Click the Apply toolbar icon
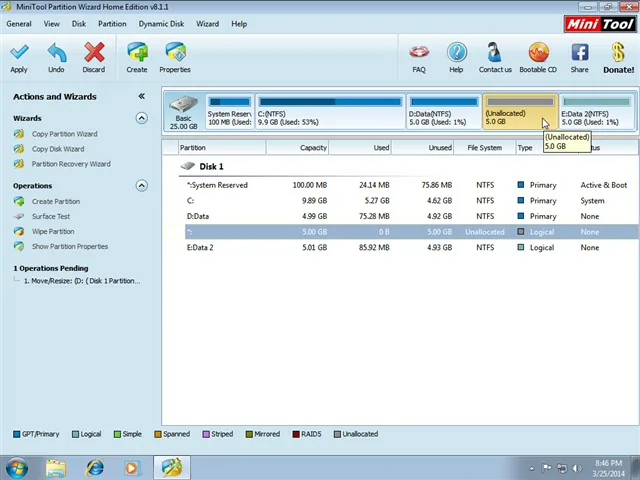The width and height of the screenshot is (640, 480). coord(18,57)
